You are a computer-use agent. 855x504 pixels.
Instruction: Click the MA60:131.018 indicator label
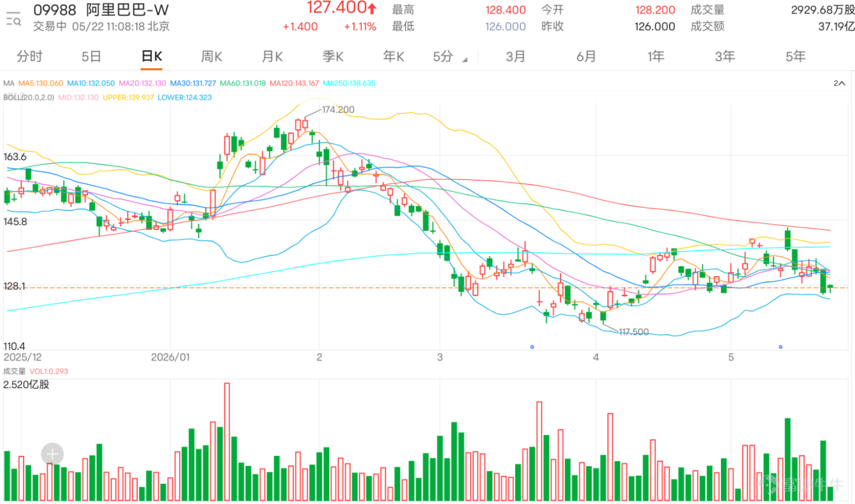243,83
